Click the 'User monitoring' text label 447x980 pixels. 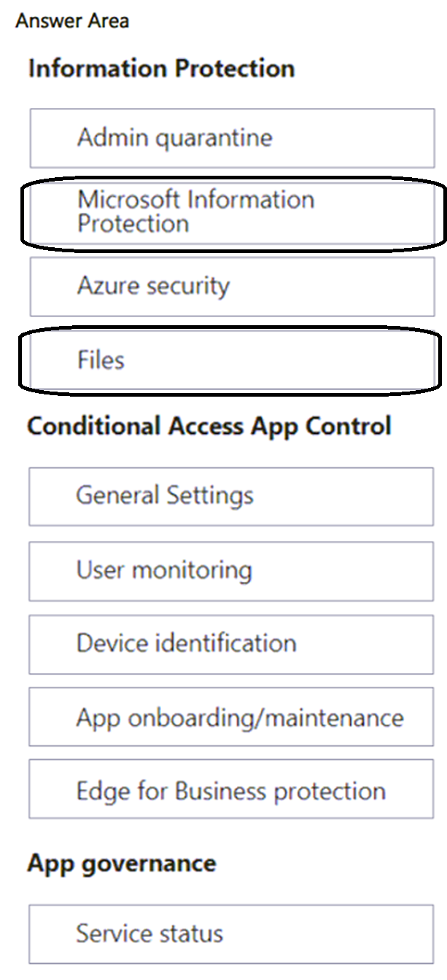[164, 570]
